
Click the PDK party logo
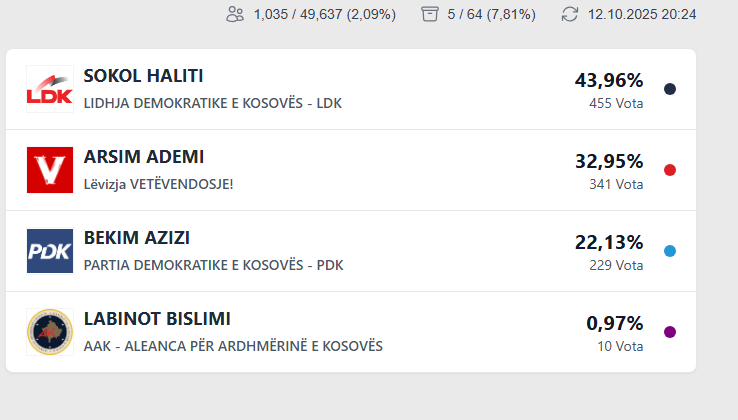coord(49,251)
